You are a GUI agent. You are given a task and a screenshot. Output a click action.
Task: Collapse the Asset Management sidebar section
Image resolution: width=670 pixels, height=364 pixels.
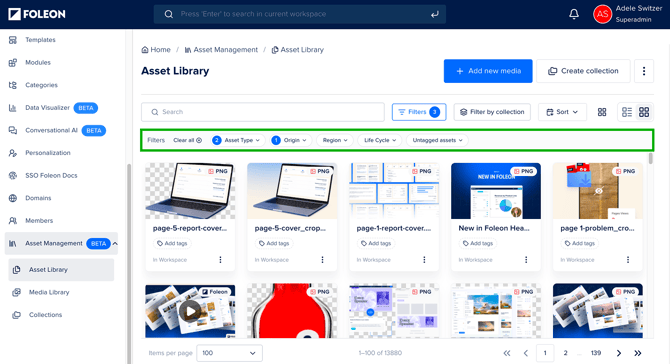tap(115, 244)
